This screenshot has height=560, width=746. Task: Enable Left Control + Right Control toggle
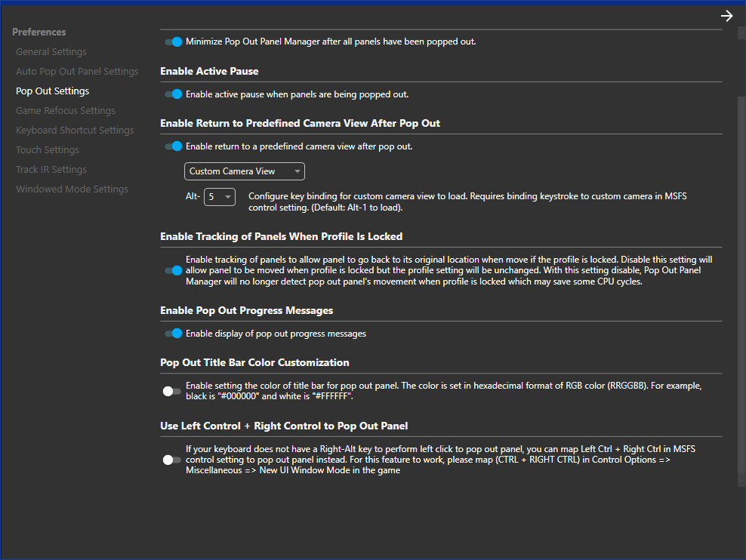(172, 460)
